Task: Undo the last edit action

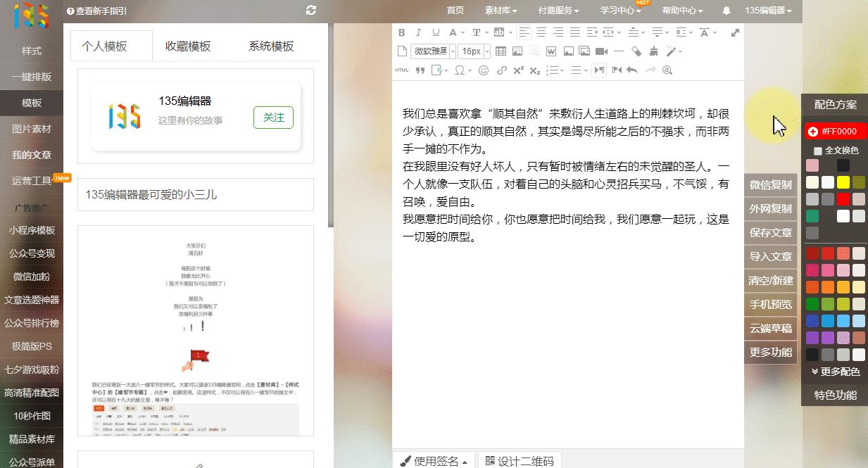Action: click(631, 70)
